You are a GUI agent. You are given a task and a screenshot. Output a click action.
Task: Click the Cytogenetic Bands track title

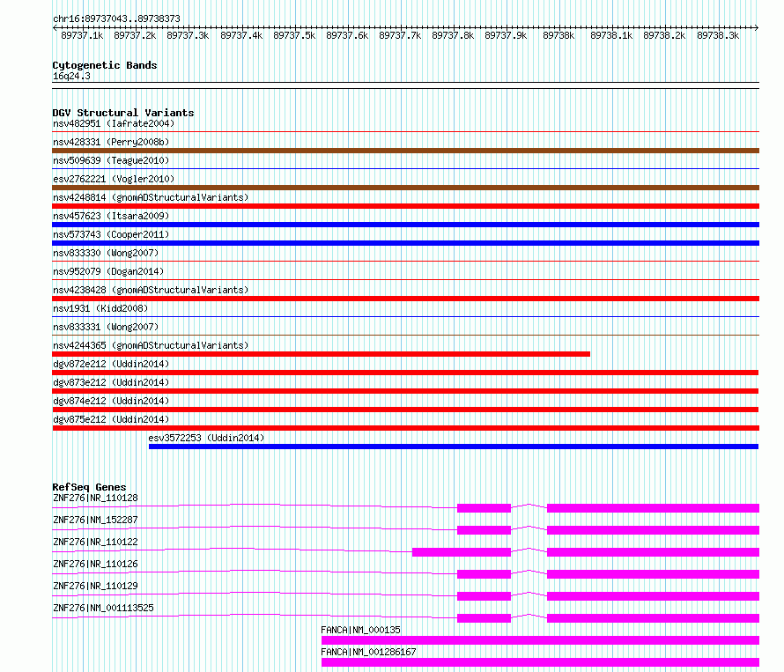point(105,65)
